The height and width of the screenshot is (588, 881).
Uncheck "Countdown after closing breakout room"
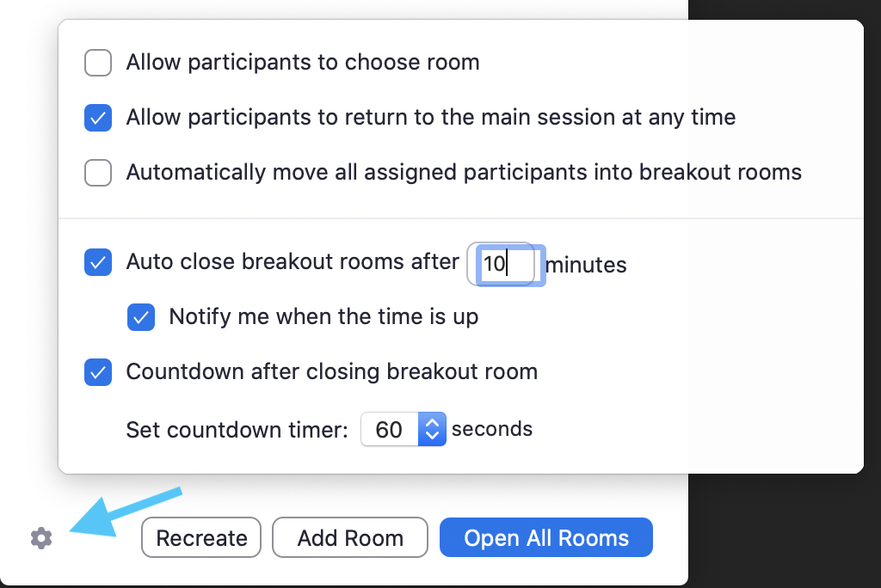97,372
